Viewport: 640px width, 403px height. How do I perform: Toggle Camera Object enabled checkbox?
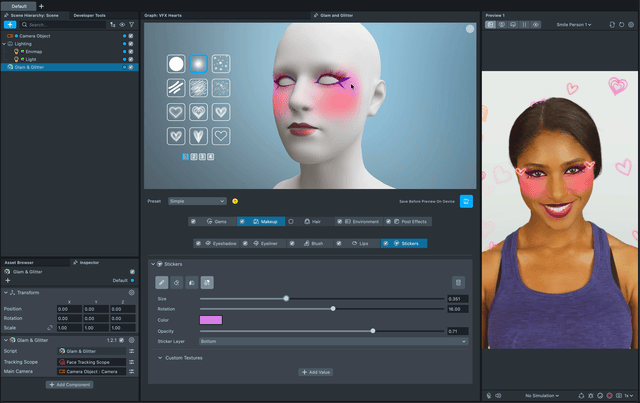point(132,35)
